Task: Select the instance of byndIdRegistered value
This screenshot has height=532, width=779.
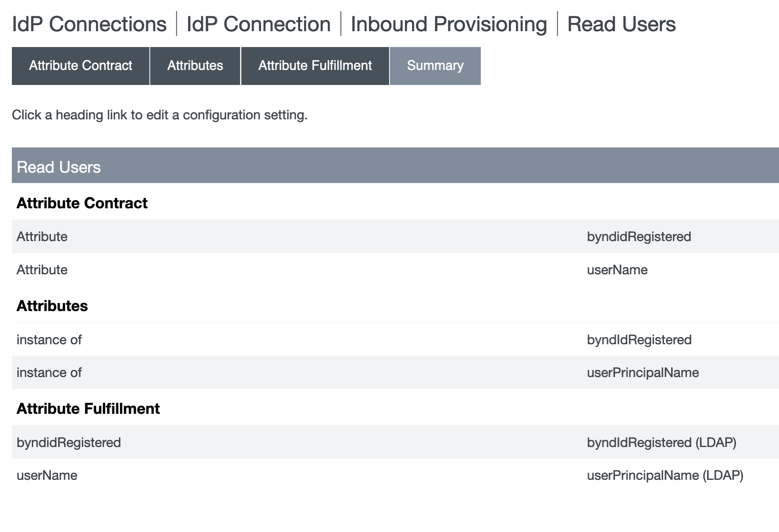Action: pos(639,340)
